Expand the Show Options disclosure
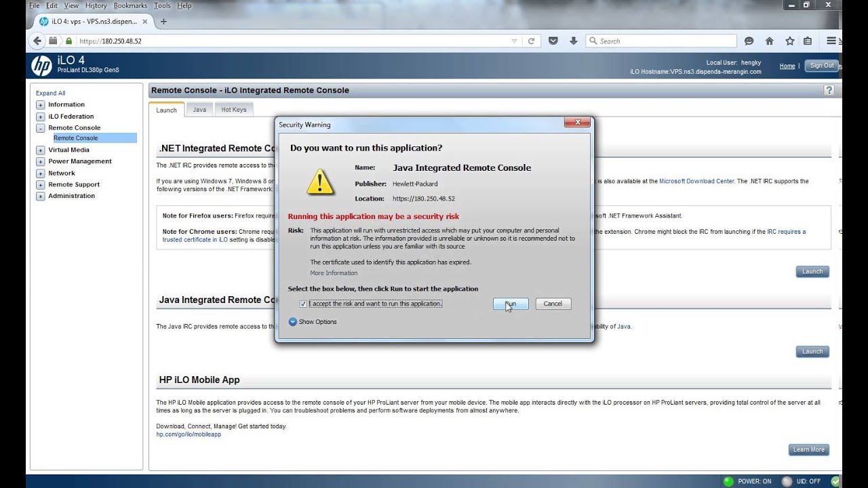The width and height of the screenshot is (868, 488). (x=313, y=322)
